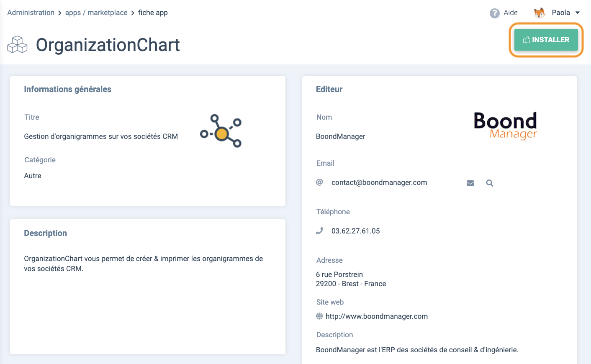591x364 pixels.
Task: Click the fox avatar next to Paola
Action: coord(540,13)
